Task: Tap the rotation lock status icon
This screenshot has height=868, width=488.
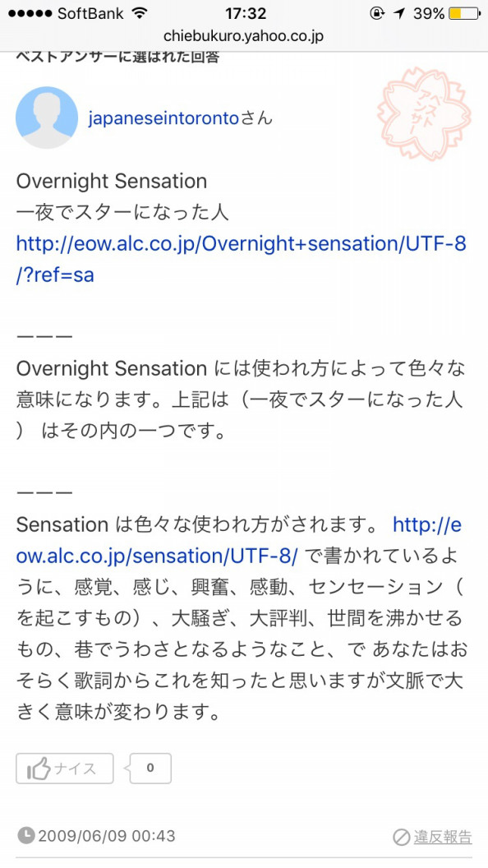Action: pos(377,14)
